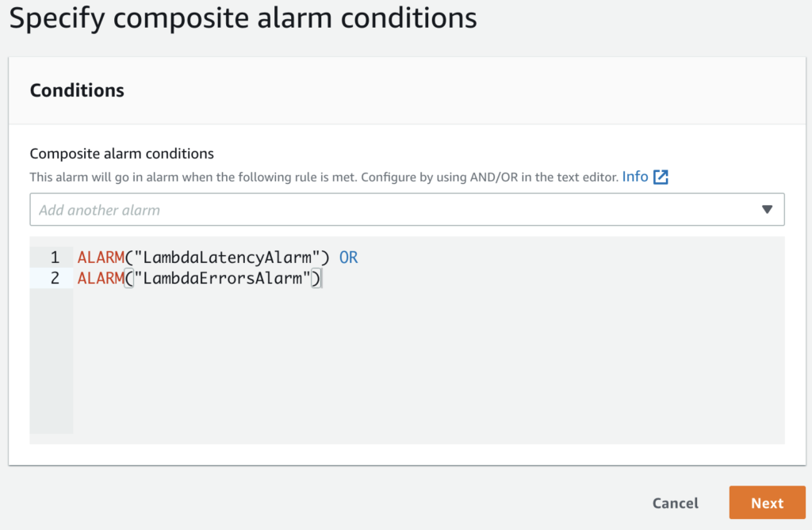Click the Conditions section header

[x=77, y=90]
